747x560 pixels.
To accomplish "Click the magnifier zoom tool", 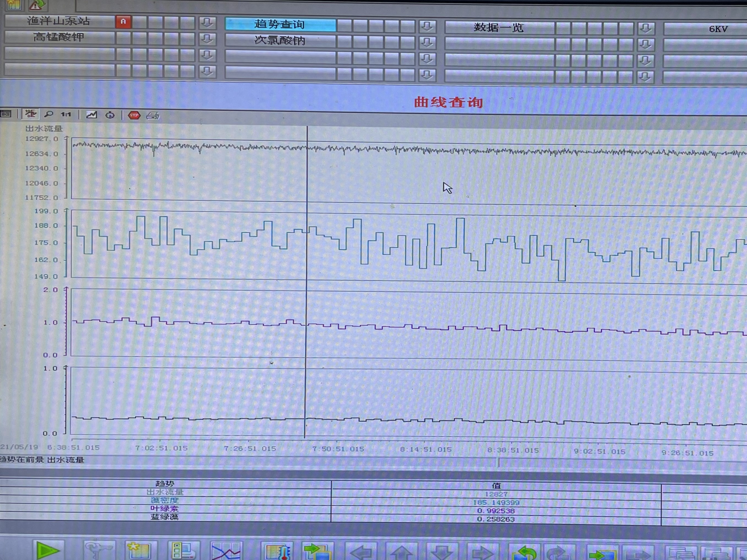I will [x=49, y=114].
